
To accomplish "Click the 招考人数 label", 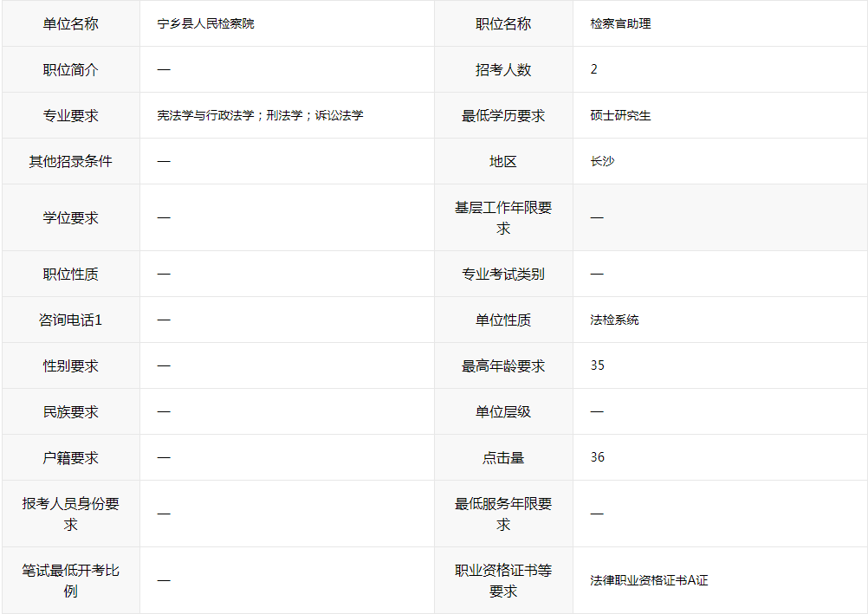I will tap(503, 70).
